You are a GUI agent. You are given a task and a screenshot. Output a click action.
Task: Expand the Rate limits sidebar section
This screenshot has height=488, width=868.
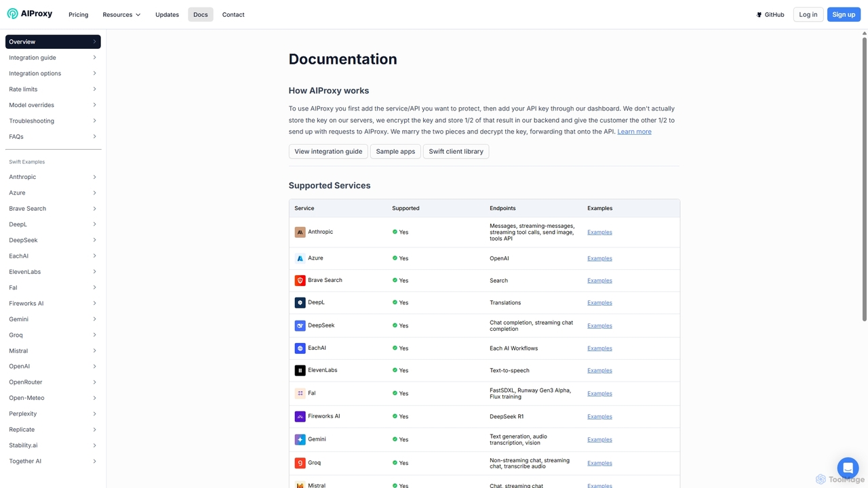[53, 89]
